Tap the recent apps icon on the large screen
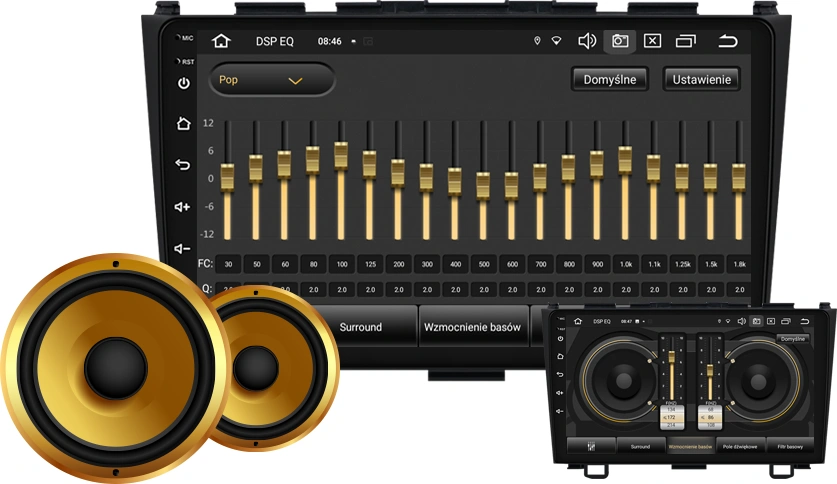837x484 pixels. tap(686, 42)
